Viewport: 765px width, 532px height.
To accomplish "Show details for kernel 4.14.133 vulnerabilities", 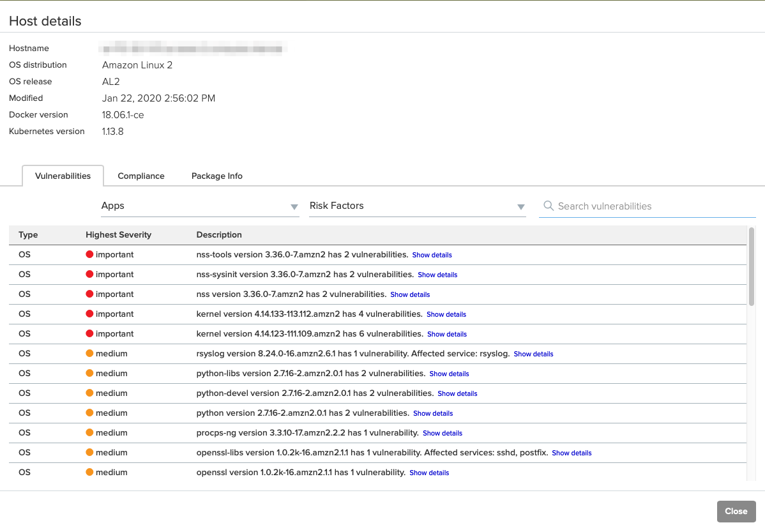I will 446,314.
